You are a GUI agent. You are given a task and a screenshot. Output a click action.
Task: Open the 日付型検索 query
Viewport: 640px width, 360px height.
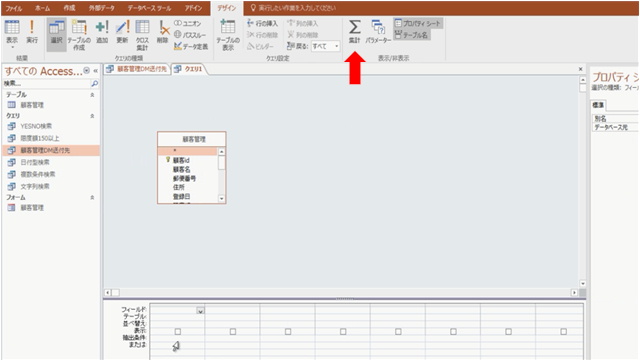pyautogui.click(x=35, y=162)
